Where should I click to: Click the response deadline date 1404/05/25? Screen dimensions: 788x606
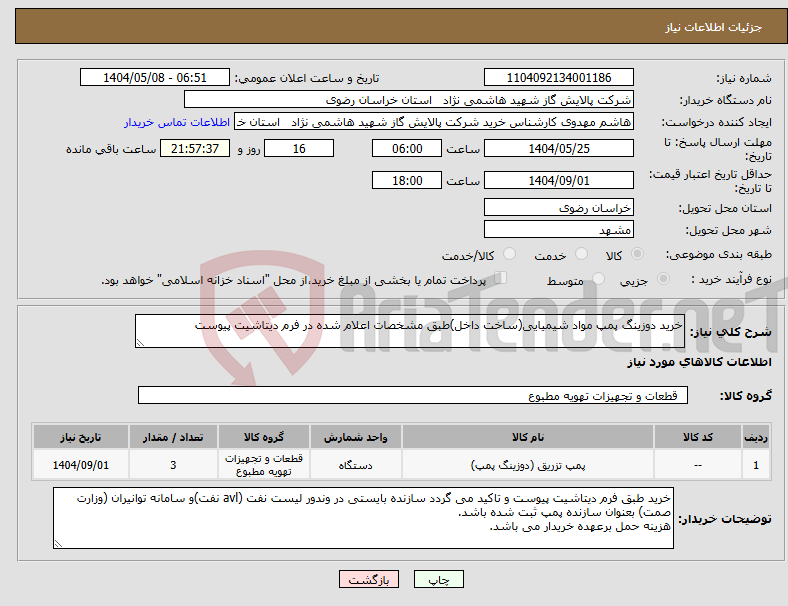coord(558,149)
